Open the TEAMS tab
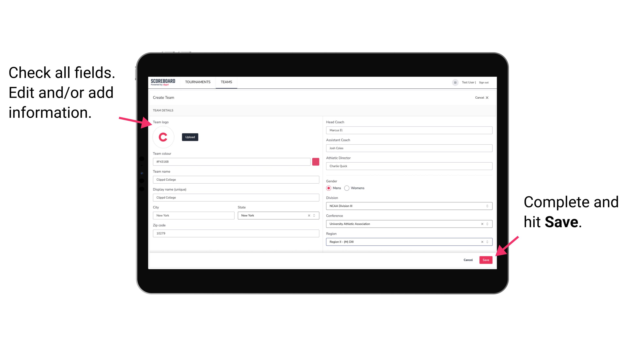 pyautogui.click(x=226, y=82)
